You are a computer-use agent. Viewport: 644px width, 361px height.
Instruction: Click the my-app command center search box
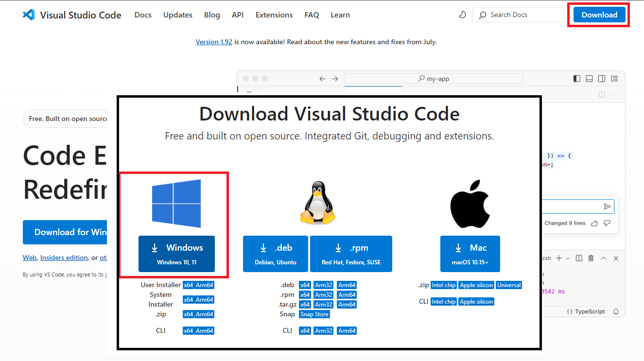pos(434,79)
